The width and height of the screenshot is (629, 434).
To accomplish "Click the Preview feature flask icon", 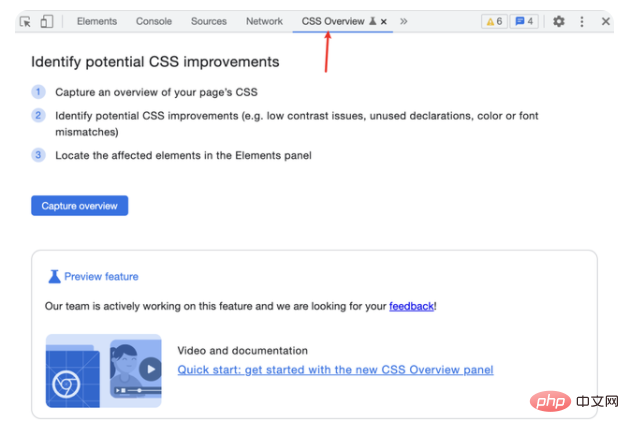I will click(54, 276).
